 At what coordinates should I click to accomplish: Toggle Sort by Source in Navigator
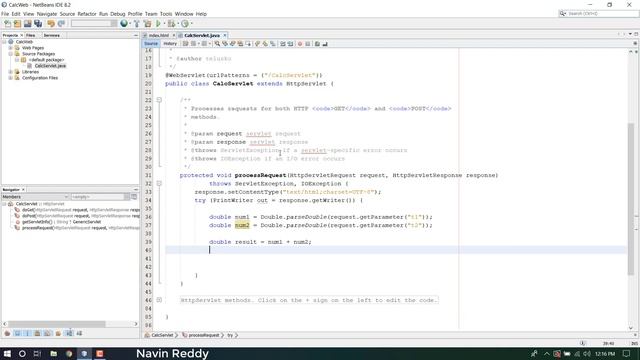(79, 333)
